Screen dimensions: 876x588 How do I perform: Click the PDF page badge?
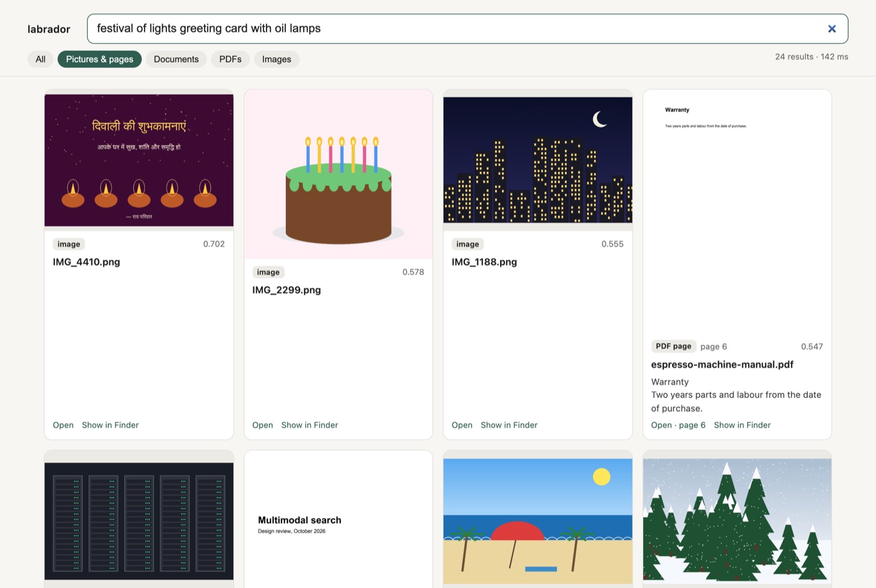point(674,347)
